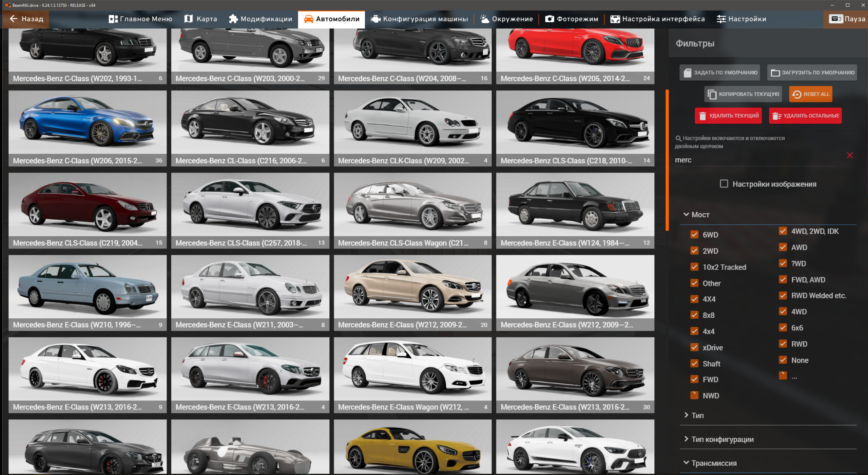Click Удалить остальные button
This screenshot has height=475, width=868.
pos(805,116)
